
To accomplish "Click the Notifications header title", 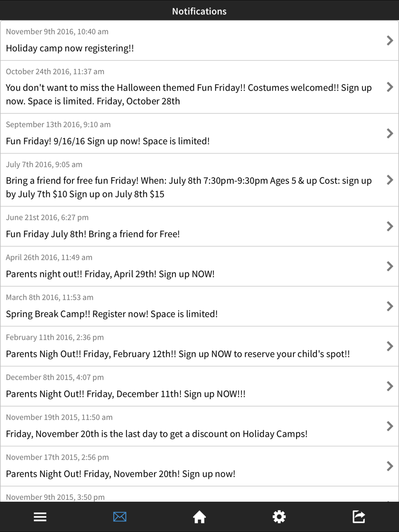I will click(199, 11).
